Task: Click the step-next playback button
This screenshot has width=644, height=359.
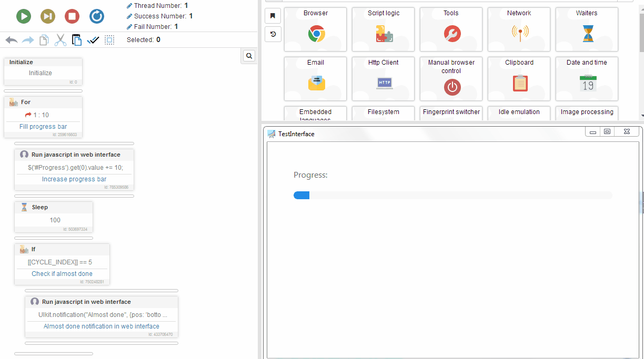Action: point(48,16)
